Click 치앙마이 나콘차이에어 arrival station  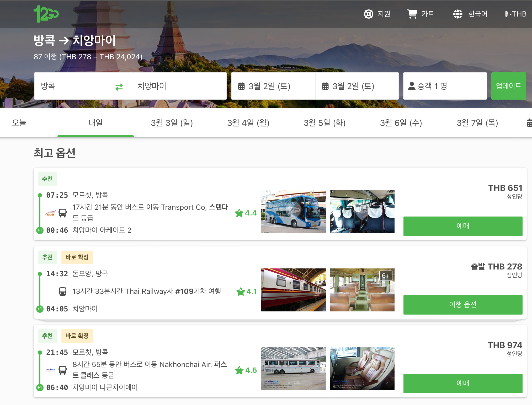(x=105, y=387)
